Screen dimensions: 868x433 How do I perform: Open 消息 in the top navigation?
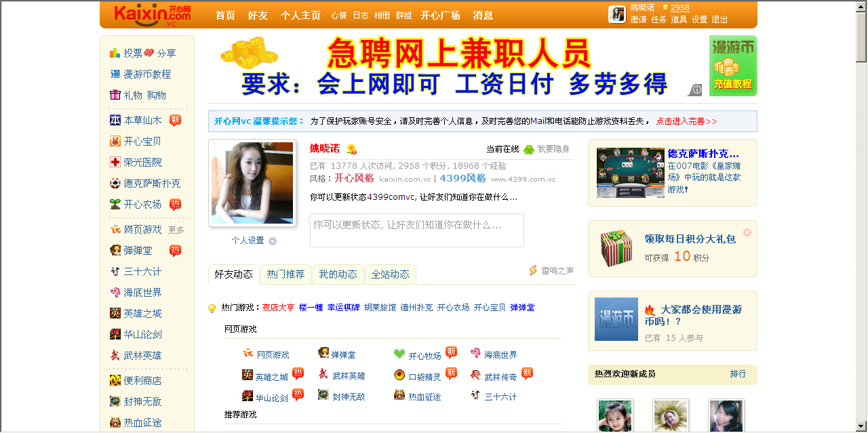(x=483, y=16)
